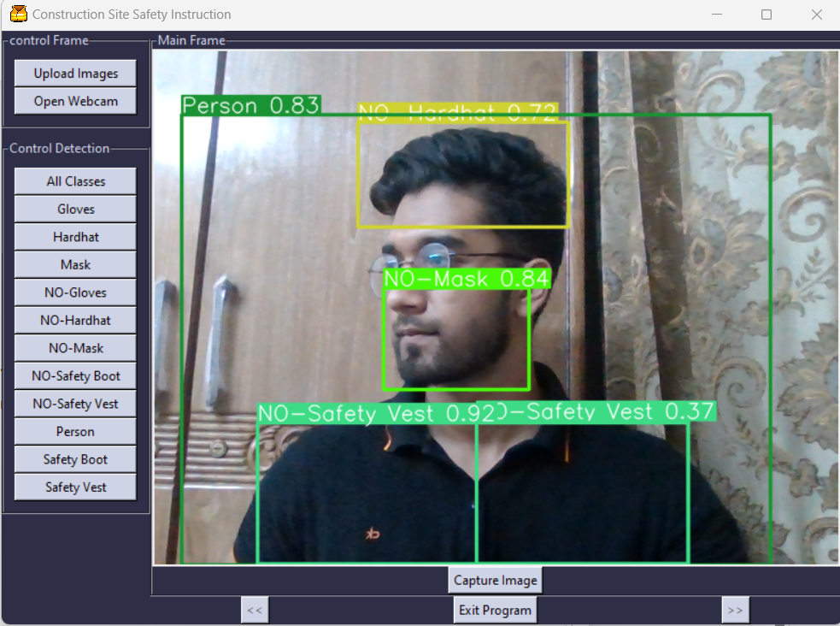Viewport: 840px width, 626px height.
Task: Advance to the next image using >>
Action: pyautogui.click(x=736, y=610)
